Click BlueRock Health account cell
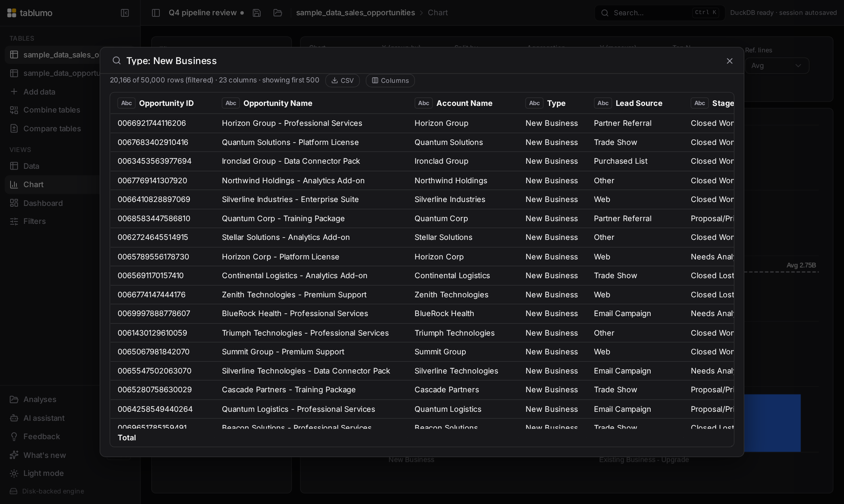 click(x=444, y=313)
